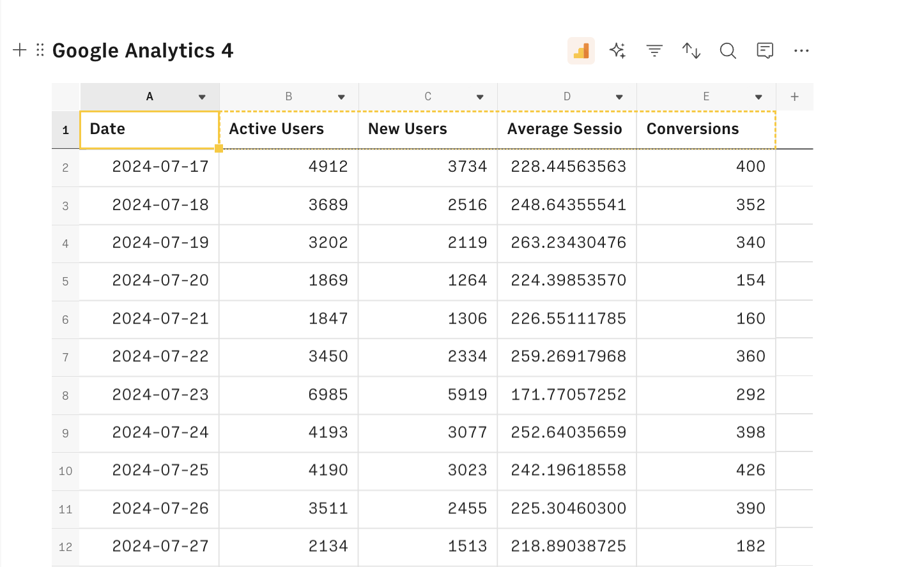
Task: Select column D header letter
Action: (x=567, y=96)
